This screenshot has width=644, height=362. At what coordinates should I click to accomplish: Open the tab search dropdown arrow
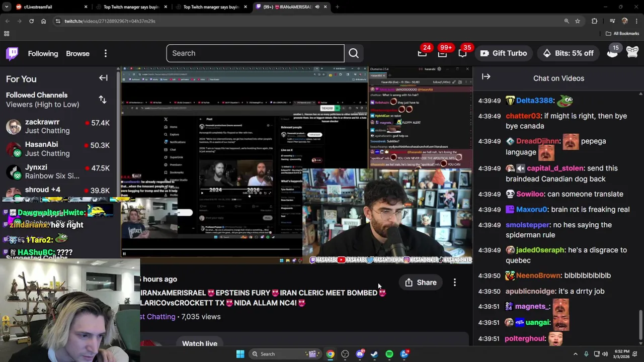click(x=7, y=7)
